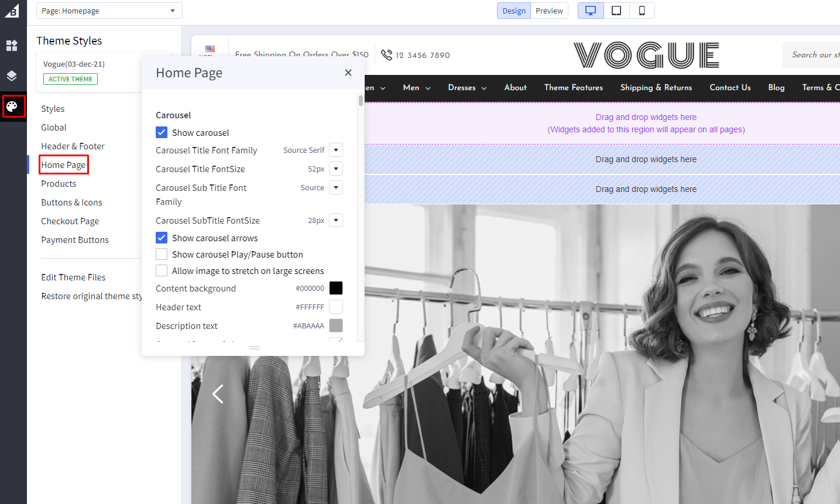840x504 pixels.
Task: Switch to Design mode
Action: click(514, 11)
